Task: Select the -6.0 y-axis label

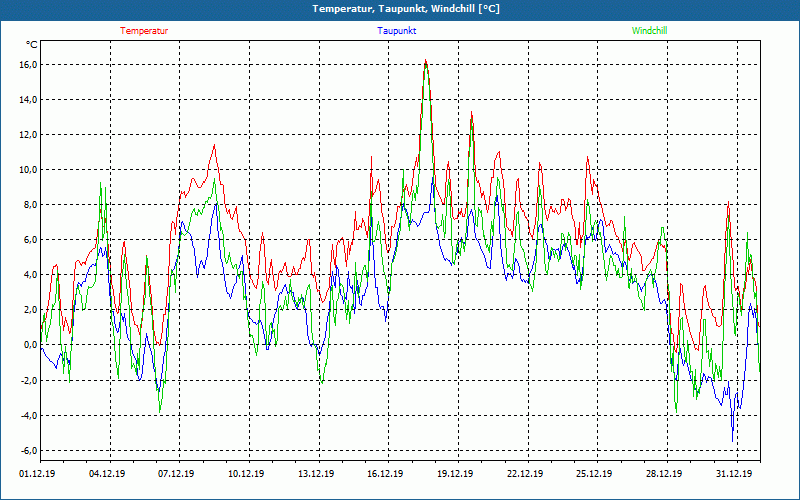Action: [x=27, y=450]
